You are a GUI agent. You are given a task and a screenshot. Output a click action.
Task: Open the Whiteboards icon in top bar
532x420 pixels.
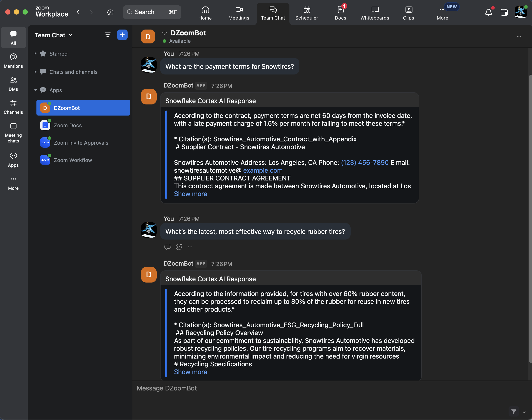click(x=374, y=13)
